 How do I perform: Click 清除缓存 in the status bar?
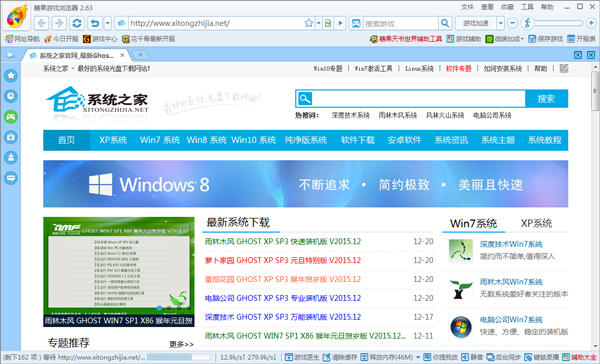pyautogui.click(x=340, y=357)
